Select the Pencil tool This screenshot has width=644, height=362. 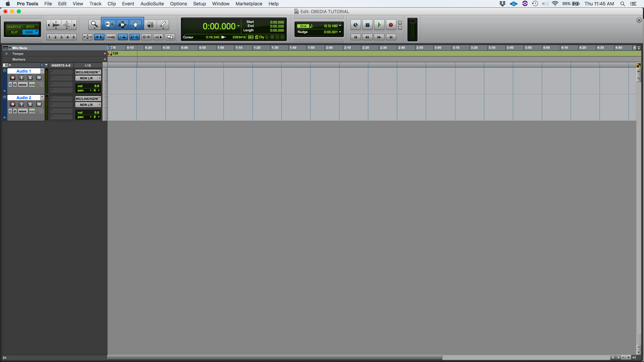[163, 24]
